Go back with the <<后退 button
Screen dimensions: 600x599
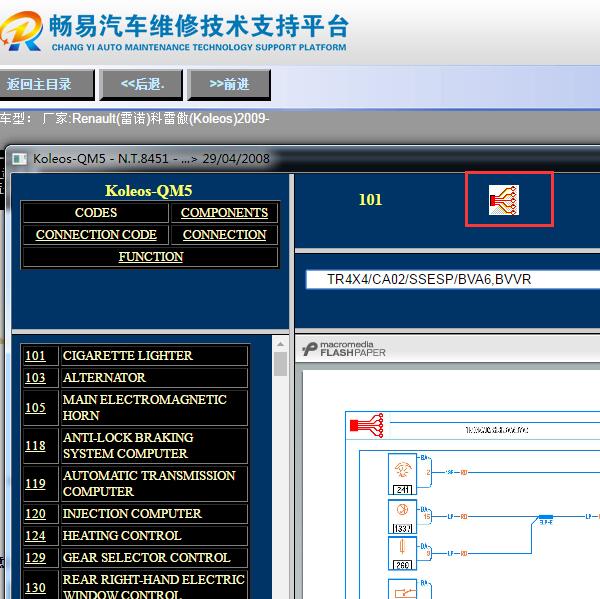pyautogui.click(x=141, y=84)
